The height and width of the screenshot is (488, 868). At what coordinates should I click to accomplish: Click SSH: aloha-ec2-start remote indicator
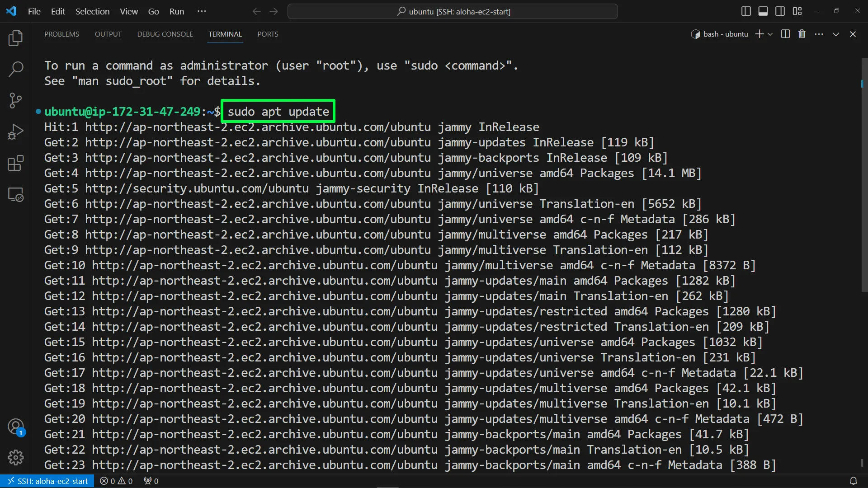click(47, 481)
